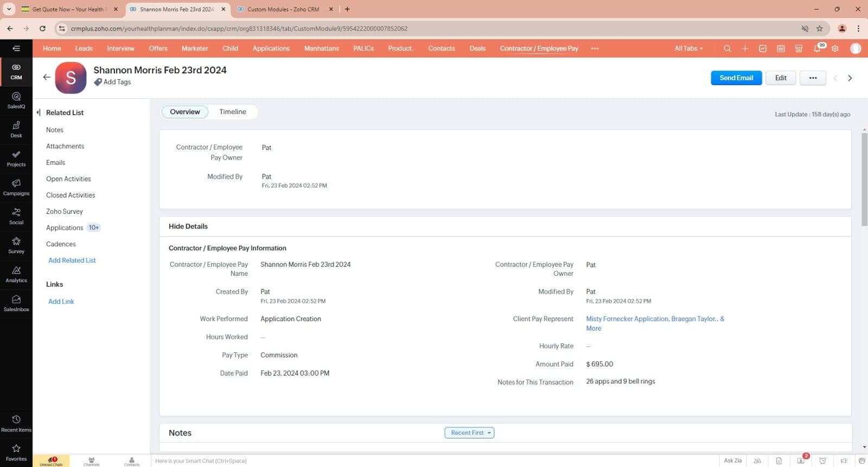Open Unread Chats in bottom bar

coord(51,461)
